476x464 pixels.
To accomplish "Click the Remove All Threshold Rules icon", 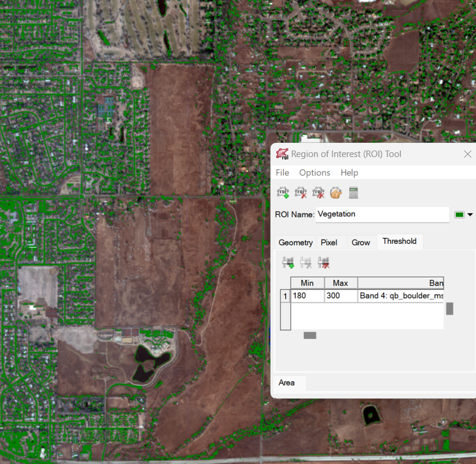I will coord(323,262).
